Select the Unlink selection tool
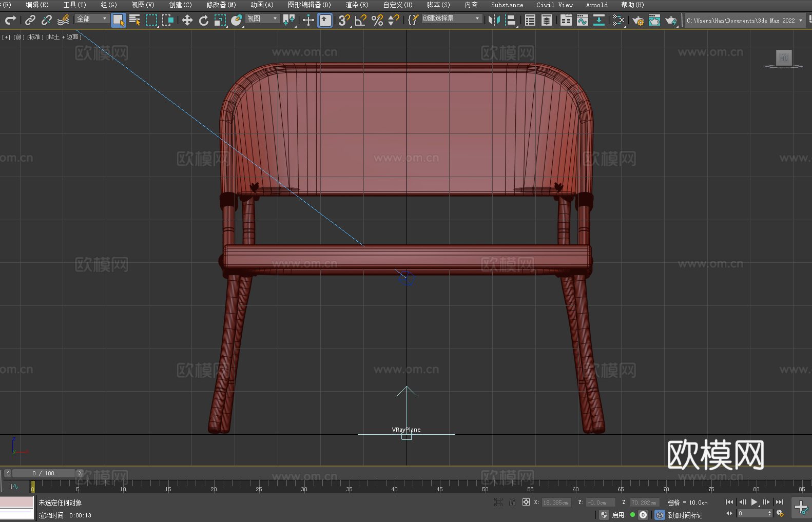This screenshot has height=522, width=812. [47, 20]
